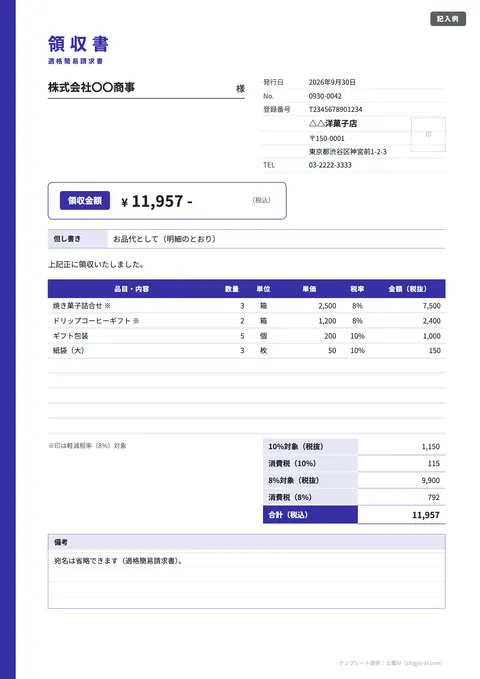Click the (税込) note in amount box
480x679 pixels.
(x=261, y=200)
